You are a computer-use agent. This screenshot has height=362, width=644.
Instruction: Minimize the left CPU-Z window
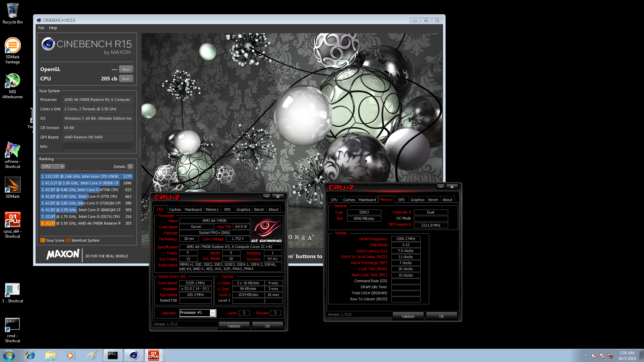tap(267, 196)
